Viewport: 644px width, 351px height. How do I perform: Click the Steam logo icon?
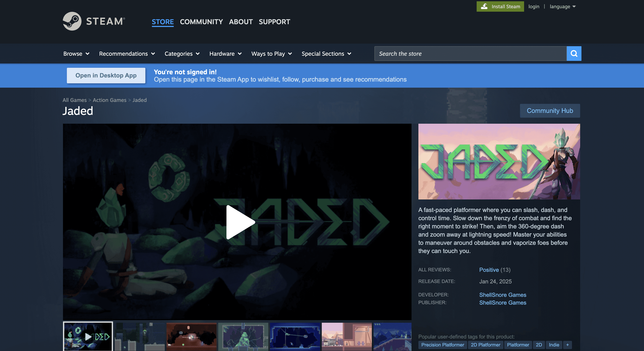(72, 21)
